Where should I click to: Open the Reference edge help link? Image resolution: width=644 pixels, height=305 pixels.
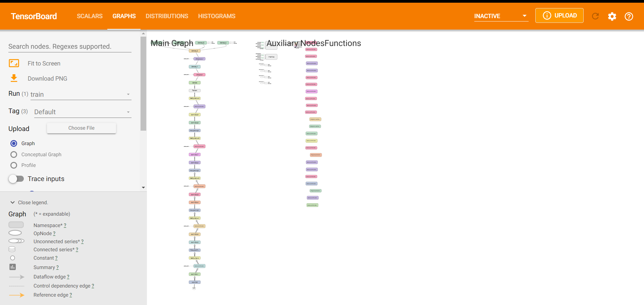point(70,295)
